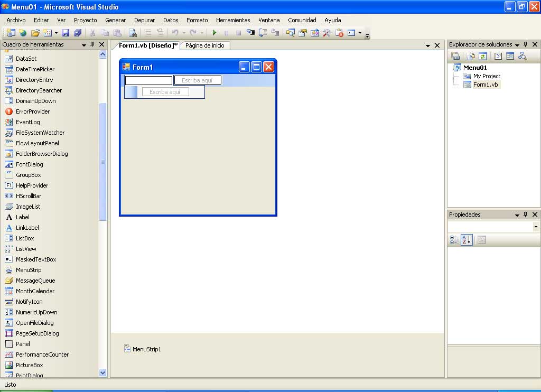Toggle categorized view in Propiedades panel
This screenshot has width=541, height=392.
pyautogui.click(x=454, y=240)
